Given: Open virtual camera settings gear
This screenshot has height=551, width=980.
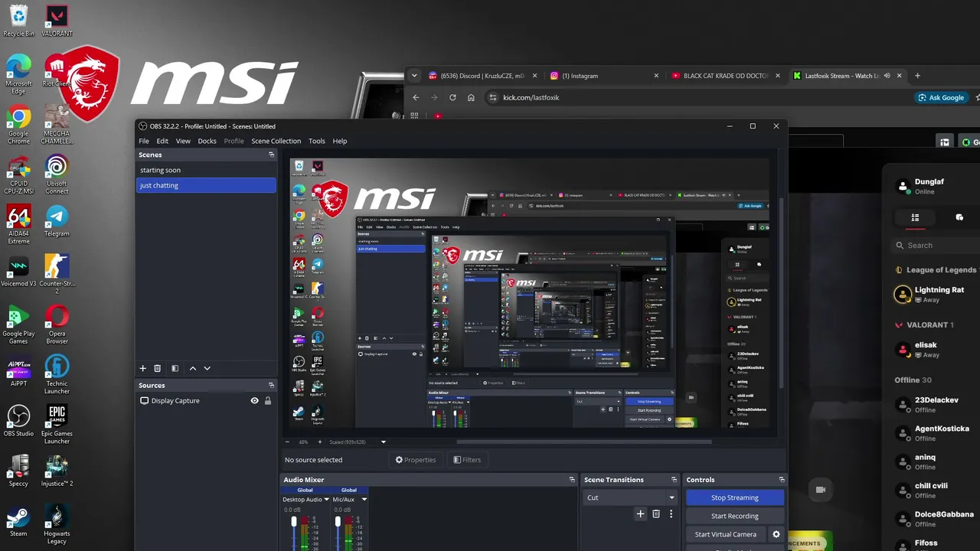Looking at the screenshot, I should (x=776, y=534).
